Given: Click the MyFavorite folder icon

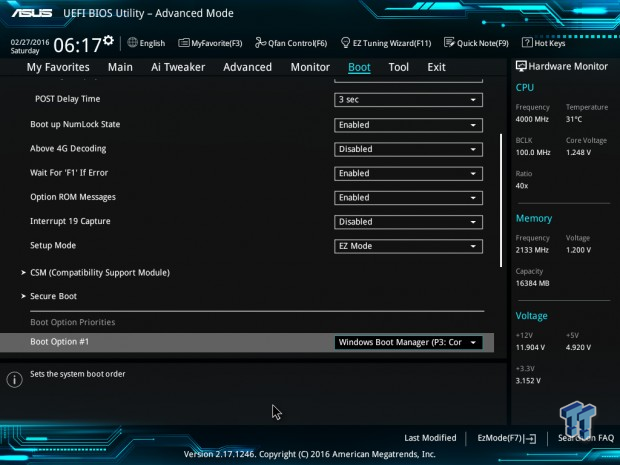Looking at the screenshot, I should pos(183,43).
